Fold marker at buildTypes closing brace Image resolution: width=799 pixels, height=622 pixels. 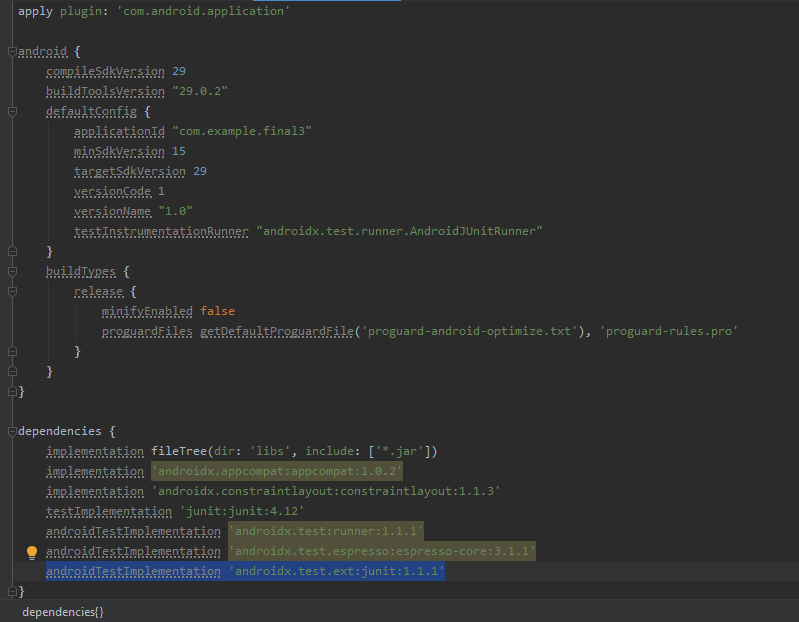pyautogui.click(x=12, y=371)
